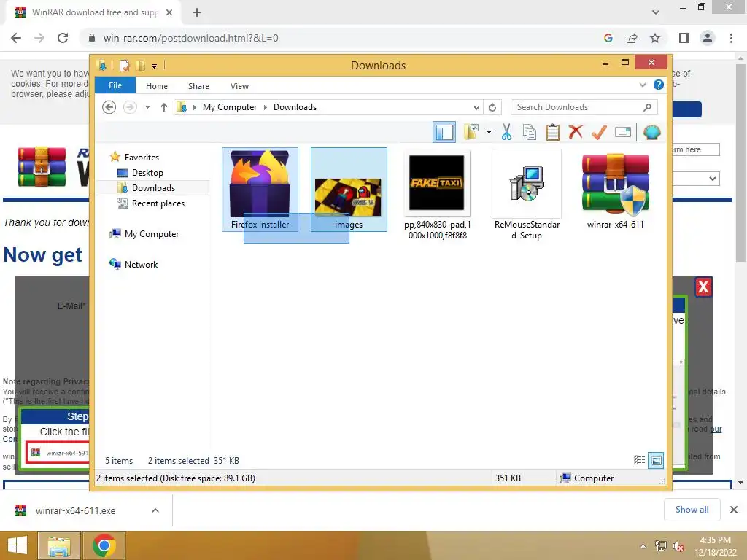This screenshot has width=747, height=560.
Task: Select the pp,840x830-pad image file
Action: pos(438,194)
